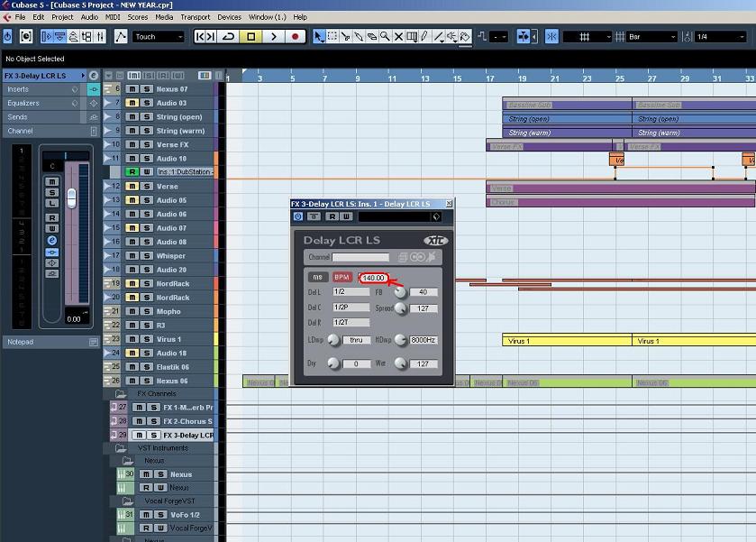
Task: Select the Draw pencil tool
Action: coord(424,37)
